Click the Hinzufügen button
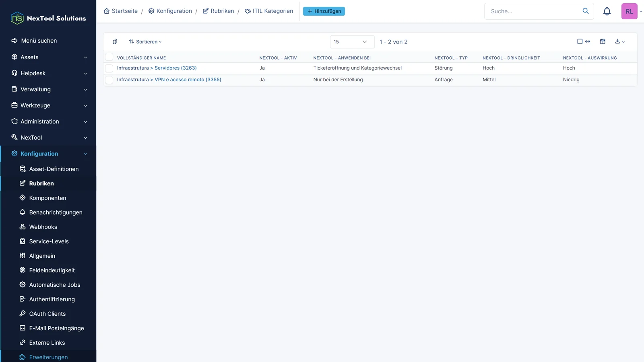644x362 pixels. [324, 11]
